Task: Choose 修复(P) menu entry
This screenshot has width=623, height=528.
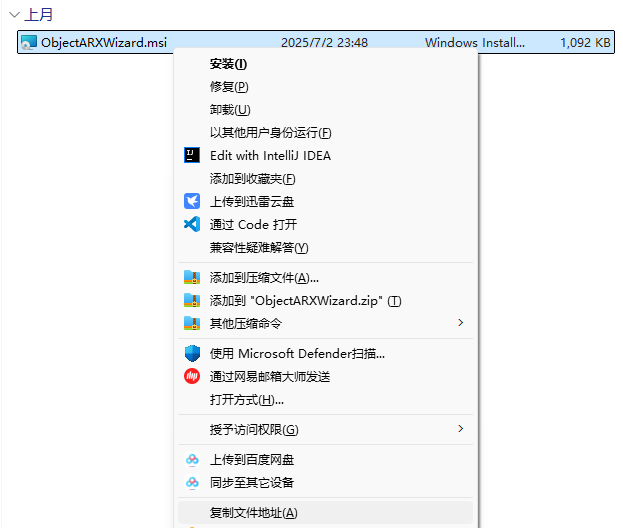Action: coord(229,87)
